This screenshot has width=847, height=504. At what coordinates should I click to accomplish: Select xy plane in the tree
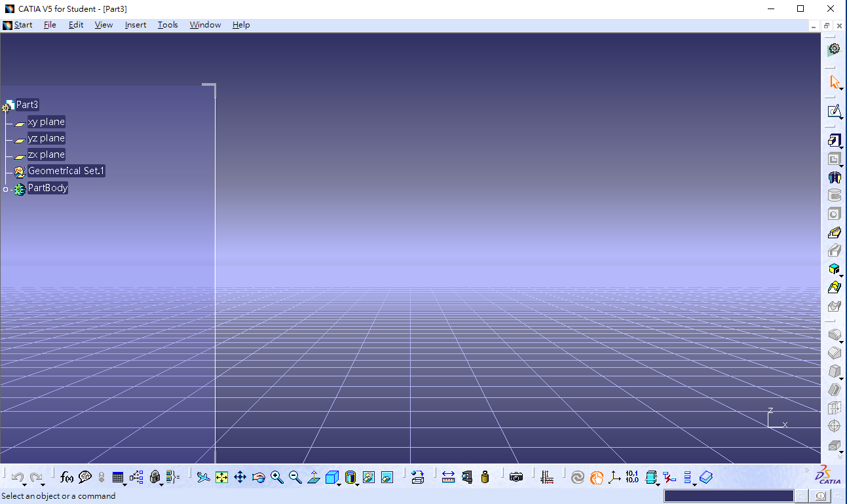[x=46, y=122]
